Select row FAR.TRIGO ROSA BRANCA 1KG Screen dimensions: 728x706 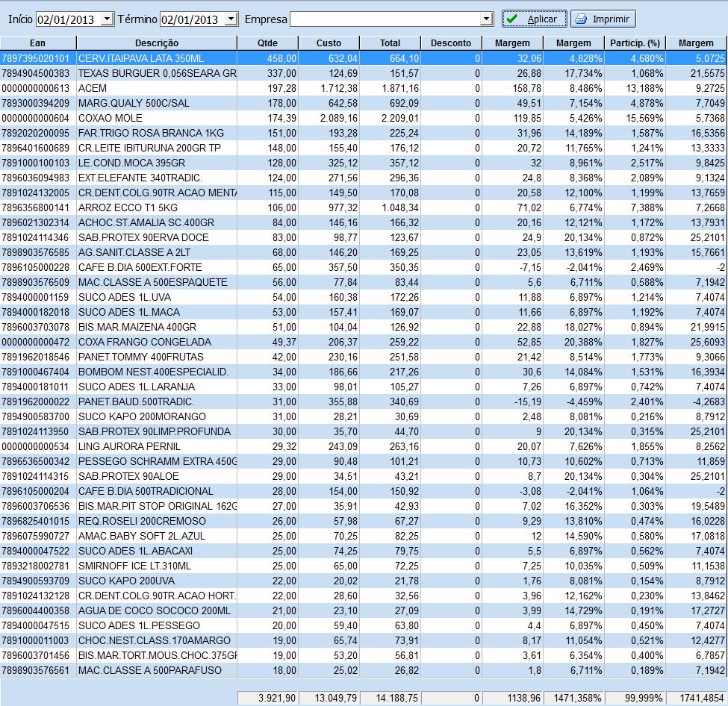coord(363,134)
